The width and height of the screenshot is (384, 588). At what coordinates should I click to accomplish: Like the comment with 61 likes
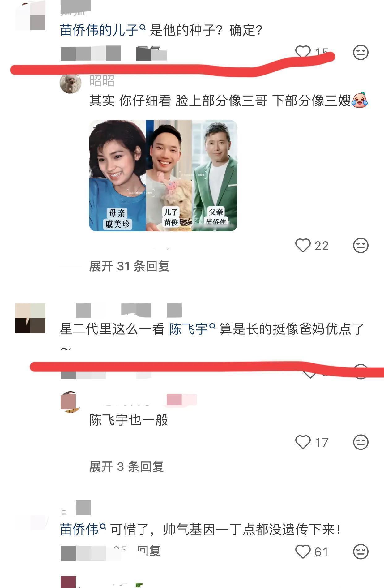click(303, 552)
